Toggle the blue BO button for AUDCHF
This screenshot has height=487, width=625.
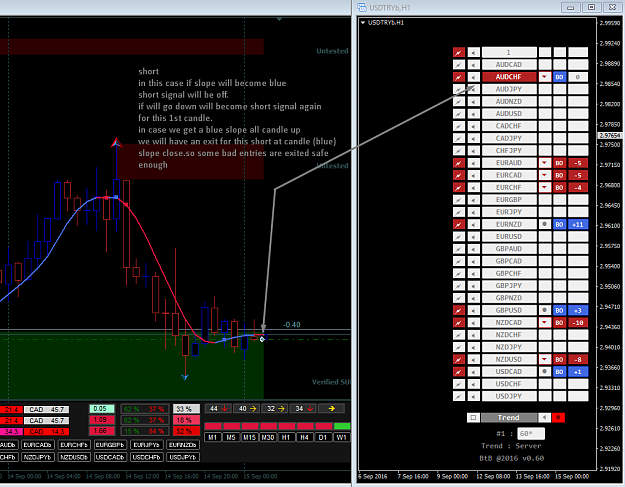click(x=559, y=77)
